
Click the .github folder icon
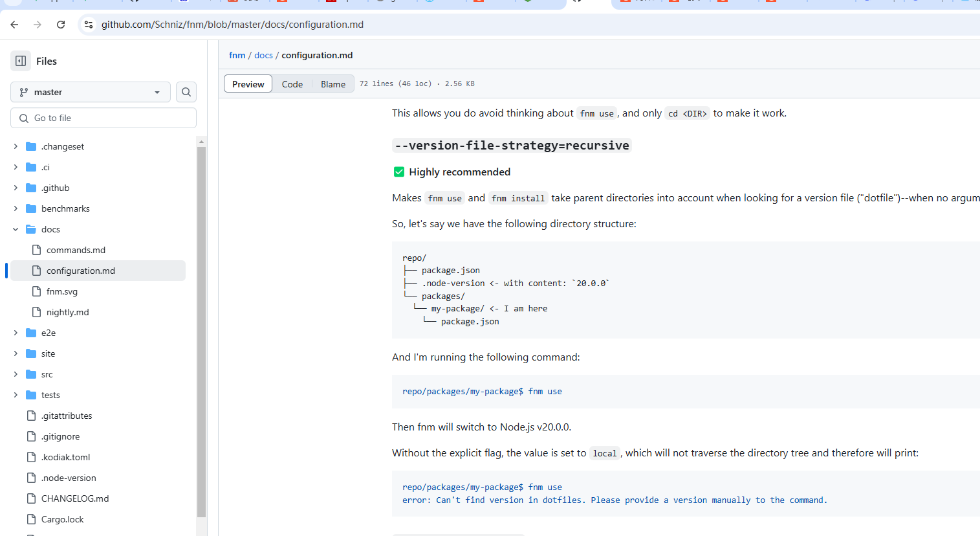coord(31,188)
